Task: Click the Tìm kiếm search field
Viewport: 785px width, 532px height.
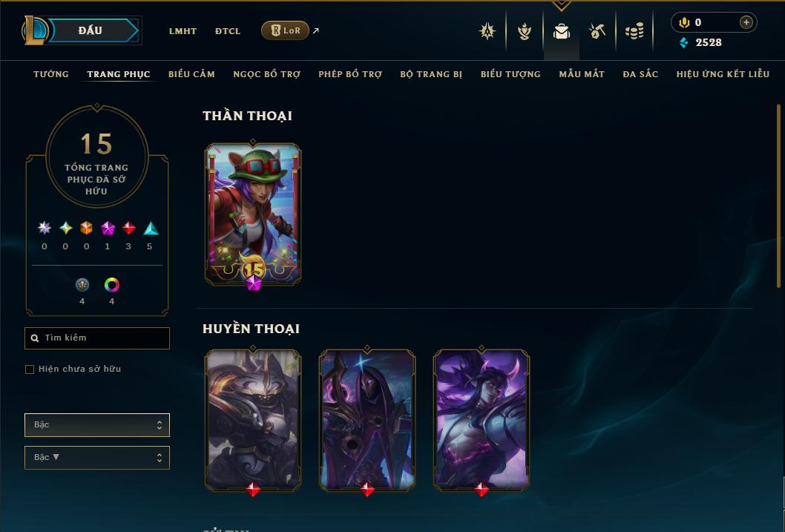Action: (x=97, y=338)
